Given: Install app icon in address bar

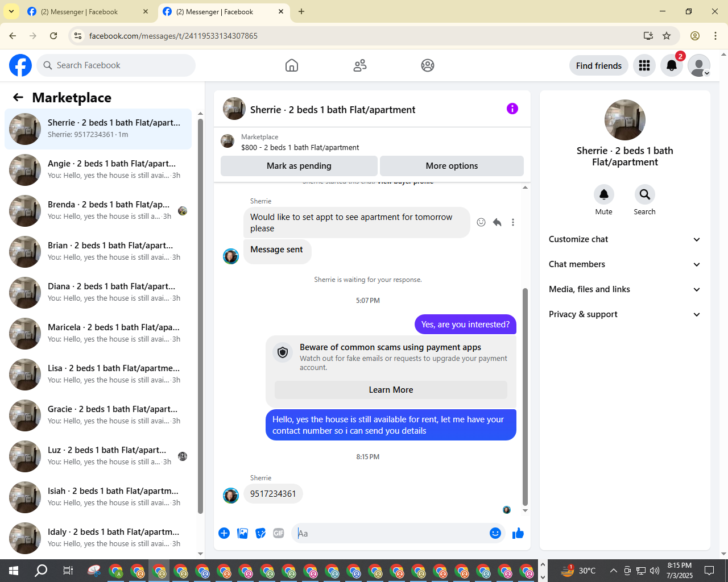Looking at the screenshot, I should [x=648, y=36].
